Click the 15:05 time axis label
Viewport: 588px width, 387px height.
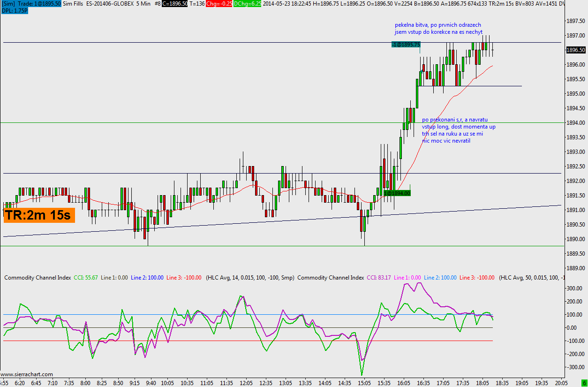[x=364, y=383]
